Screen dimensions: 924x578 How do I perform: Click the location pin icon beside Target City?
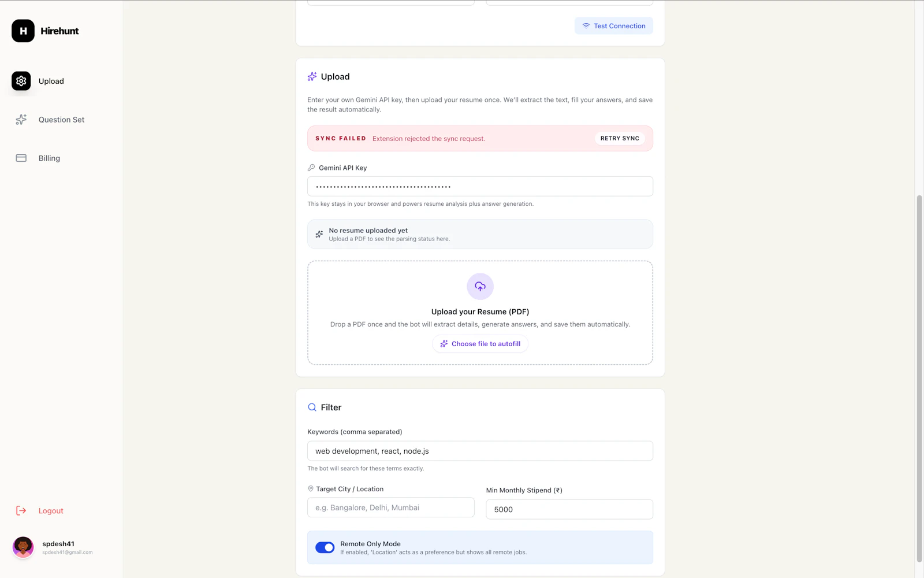311,488
